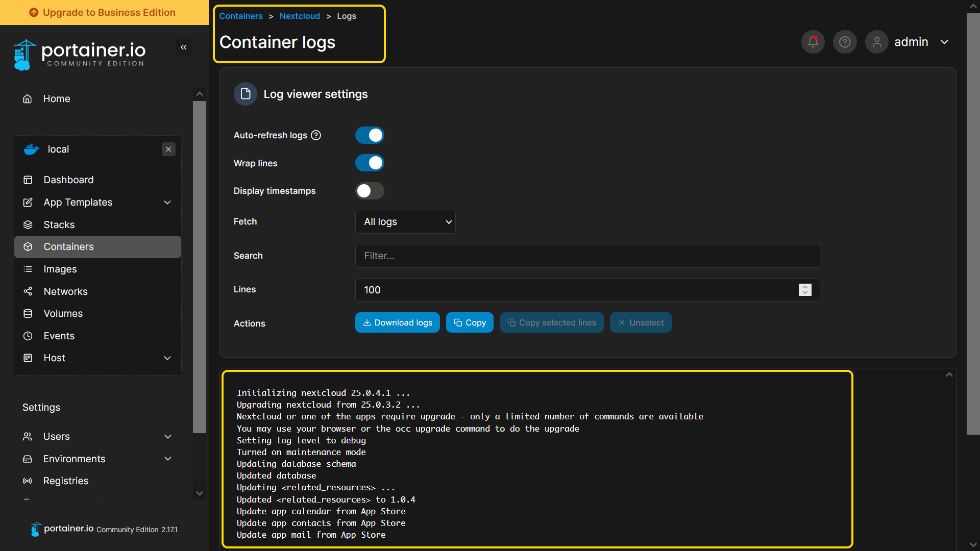Click Auto-refresh logs help tooltip icon
The width and height of the screenshot is (980, 551).
[316, 135]
